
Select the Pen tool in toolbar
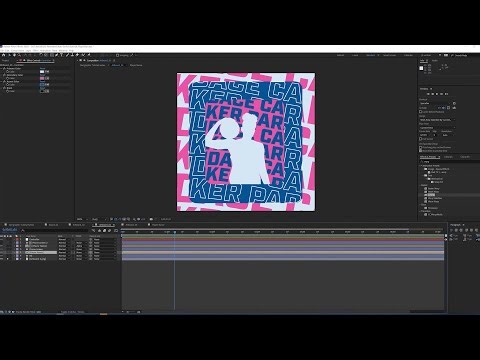tap(56, 55)
